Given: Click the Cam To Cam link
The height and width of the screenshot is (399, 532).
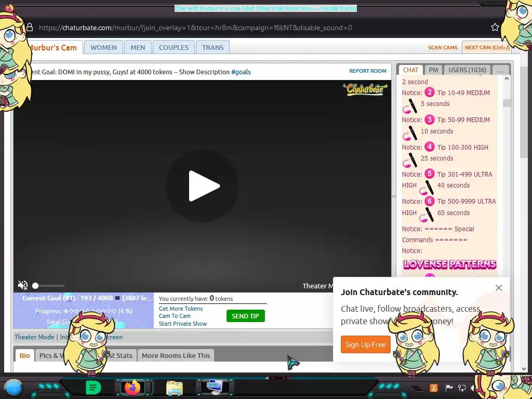Looking at the screenshot, I should 175,316.
